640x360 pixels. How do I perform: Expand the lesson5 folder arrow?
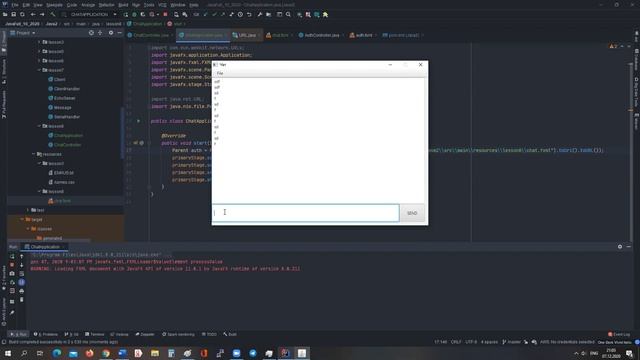click(x=39, y=51)
